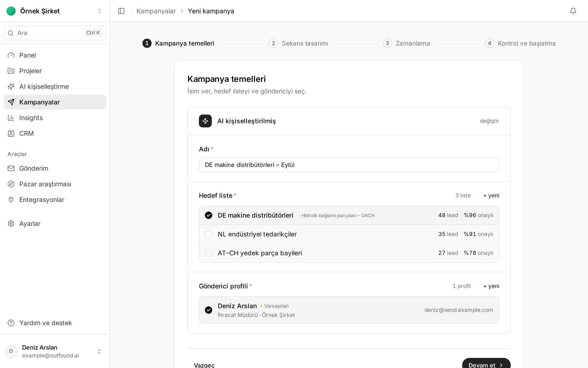588x368 pixels.
Task: Select DE makine distribütörleri list radio
Action: (x=209, y=215)
